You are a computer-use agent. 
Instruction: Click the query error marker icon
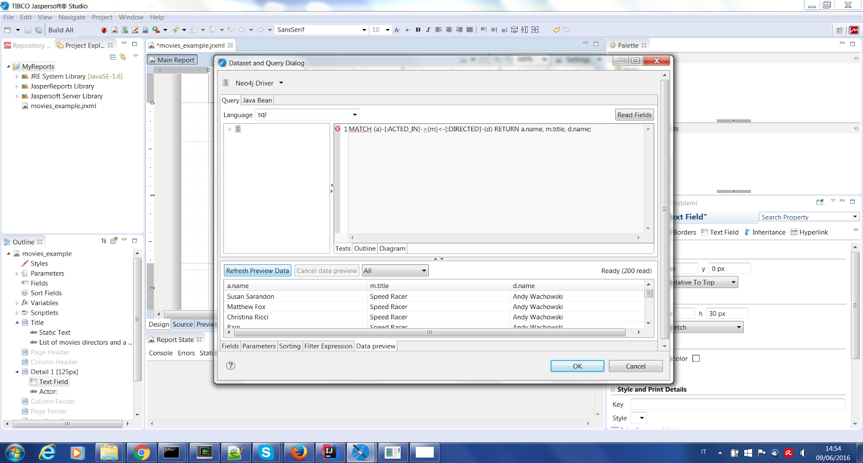[337, 129]
